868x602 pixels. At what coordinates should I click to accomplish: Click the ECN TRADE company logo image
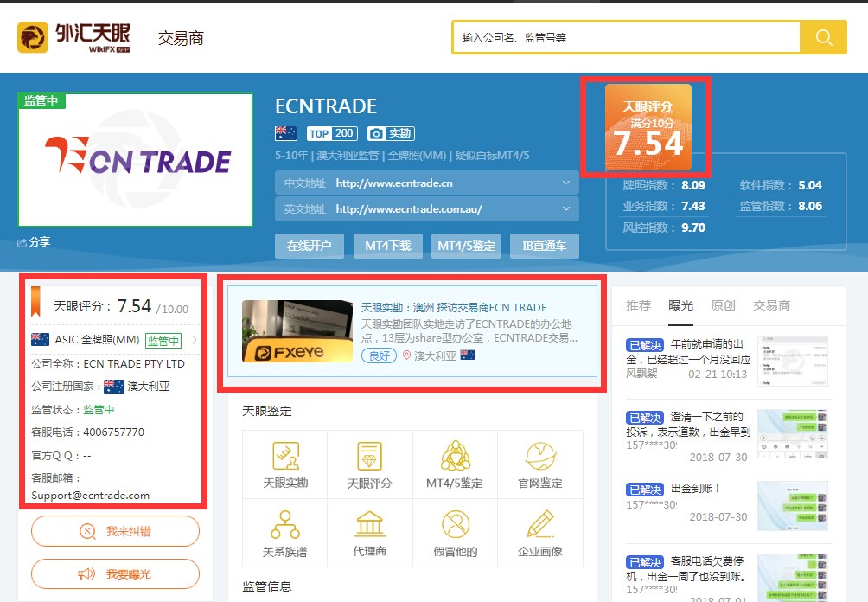136,161
